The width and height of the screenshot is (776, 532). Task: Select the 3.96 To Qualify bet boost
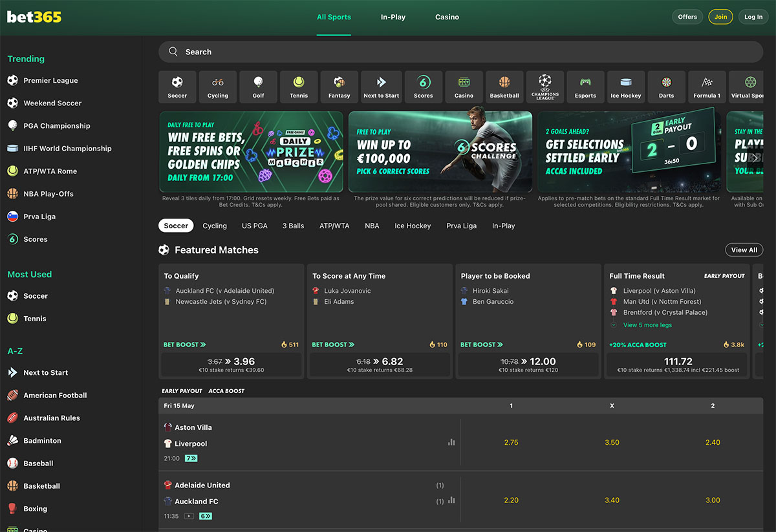click(x=232, y=365)
